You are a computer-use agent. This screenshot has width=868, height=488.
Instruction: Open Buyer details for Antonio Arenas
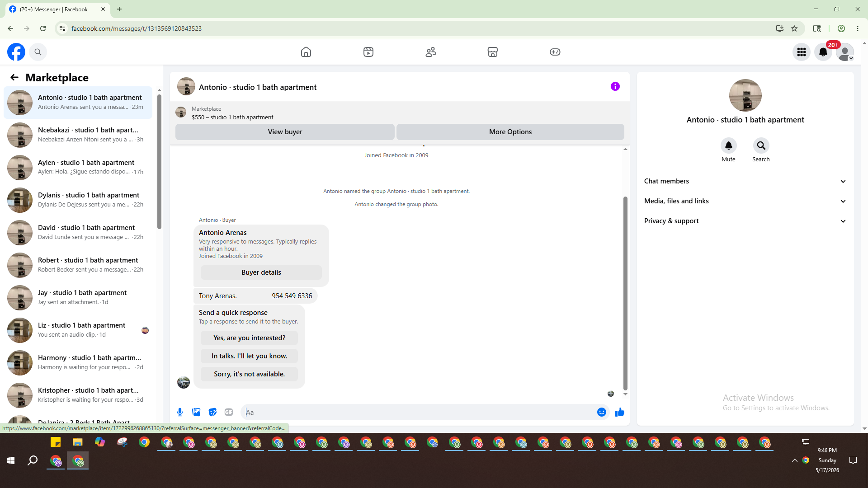coord(261,272)
